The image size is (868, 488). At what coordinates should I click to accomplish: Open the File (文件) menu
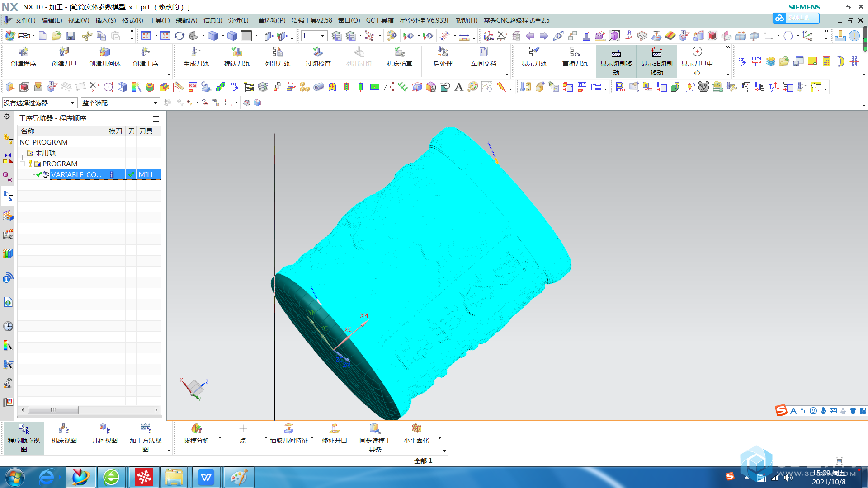(x=25, y=20)
